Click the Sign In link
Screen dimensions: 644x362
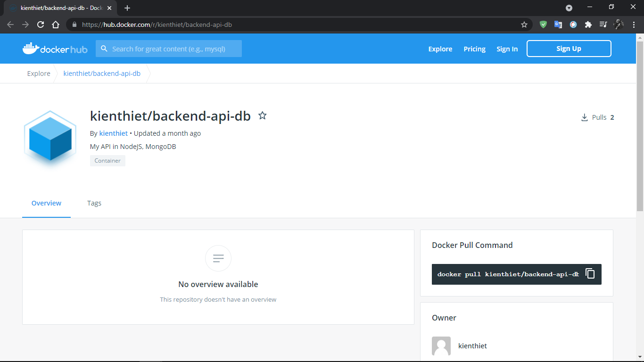point(507,49)
